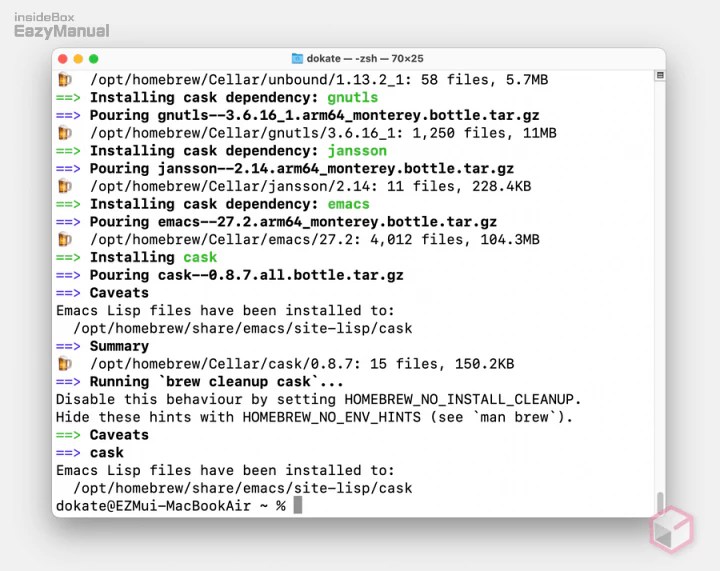The height and width of the screenshot is (571, 720).
Task: Click the first '/opt/homebrew/share/emacs/site-lisp/cask' path below Pouring cask
Action: 242,329
